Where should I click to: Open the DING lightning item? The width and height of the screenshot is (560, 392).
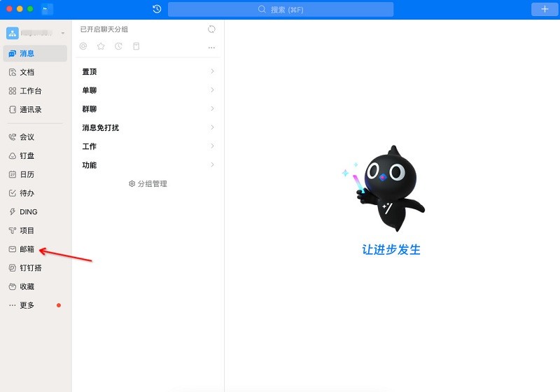(28, 212)
